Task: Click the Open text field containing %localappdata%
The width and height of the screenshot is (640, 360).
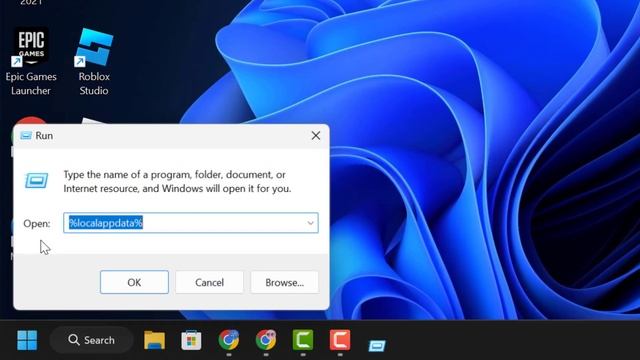Action: tap(191, 223)
